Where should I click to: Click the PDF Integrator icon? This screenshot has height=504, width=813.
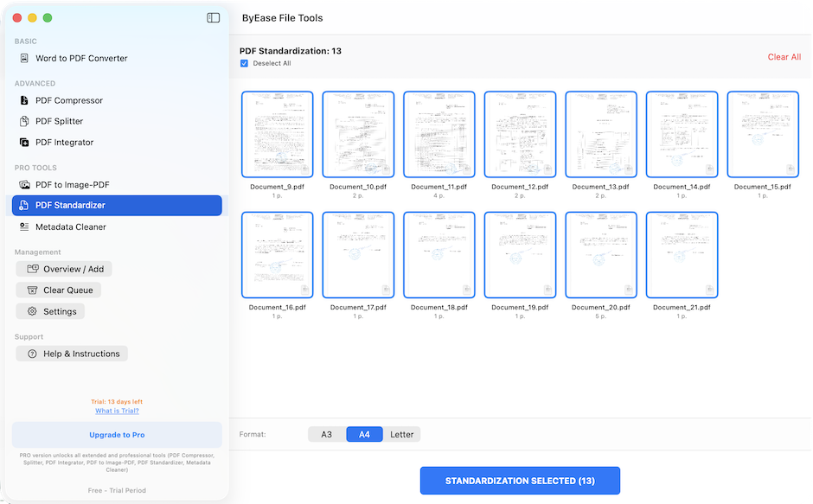click(24, 142)
